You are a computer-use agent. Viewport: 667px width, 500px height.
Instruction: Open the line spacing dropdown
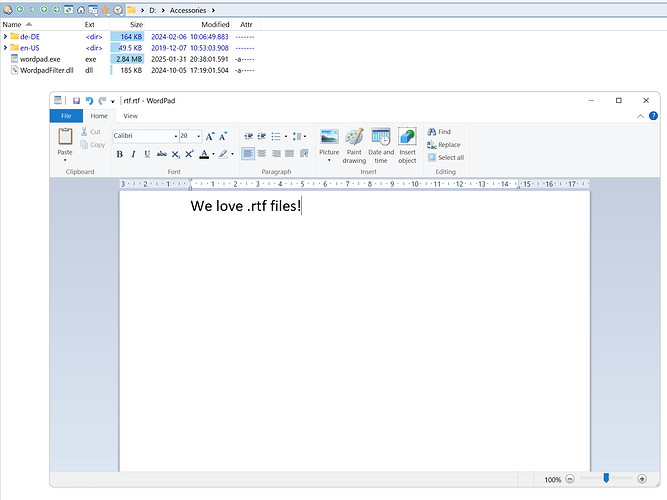(299, 137)
